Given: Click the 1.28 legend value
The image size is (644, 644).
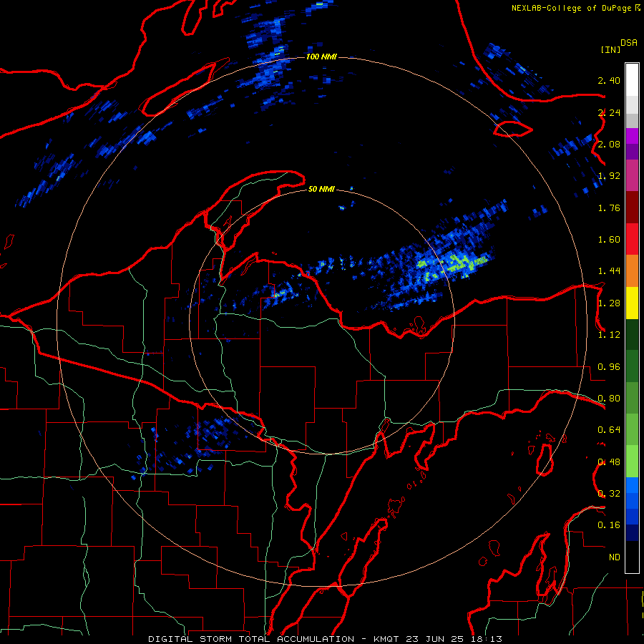Looking at the screenshot, I should point(609,303).
